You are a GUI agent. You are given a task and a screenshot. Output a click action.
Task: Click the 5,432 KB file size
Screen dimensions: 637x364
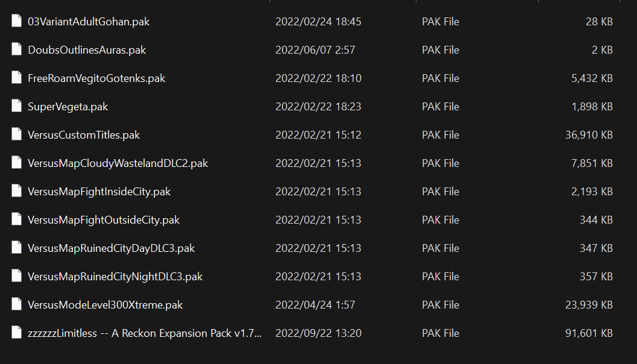tap(592, 78)
